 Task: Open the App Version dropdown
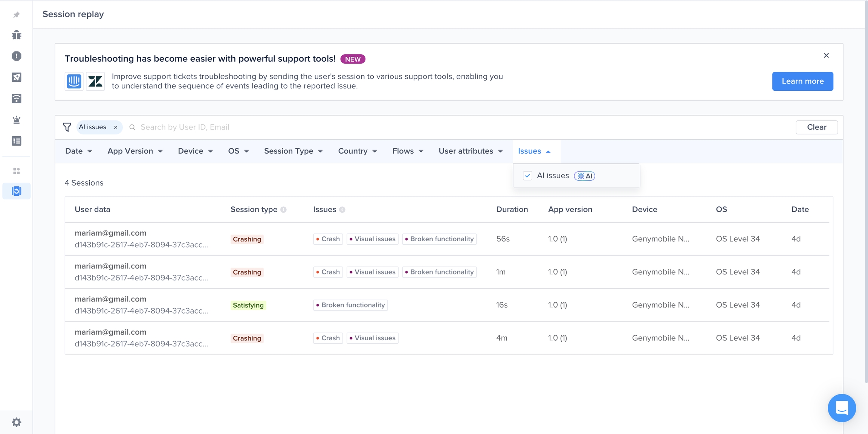pos(135,151)
